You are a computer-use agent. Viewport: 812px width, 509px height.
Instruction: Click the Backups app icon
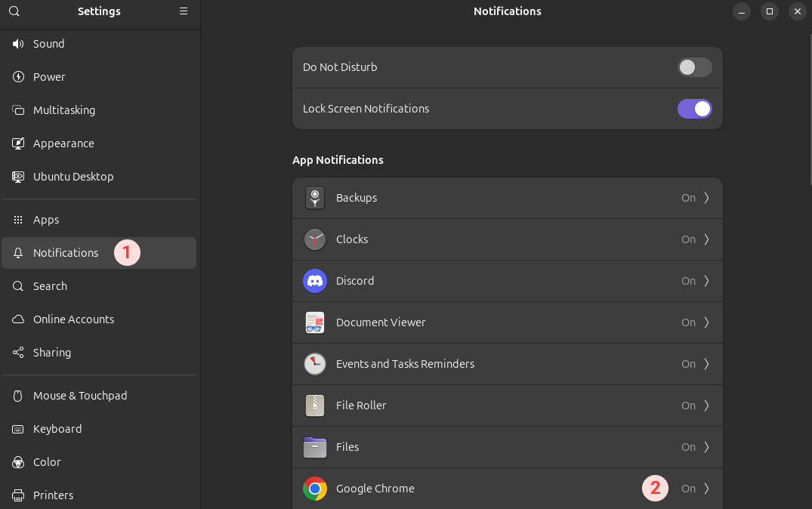click(x=315, y=198)
